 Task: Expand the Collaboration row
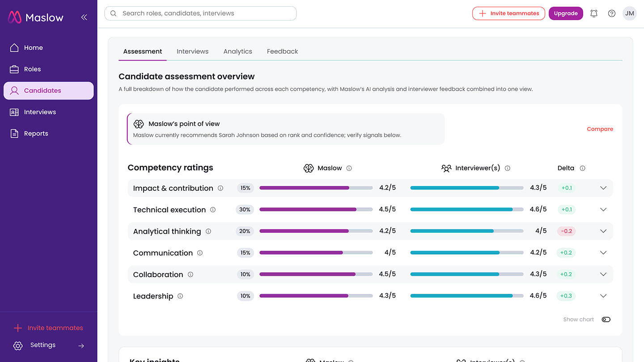click(603, 274)
